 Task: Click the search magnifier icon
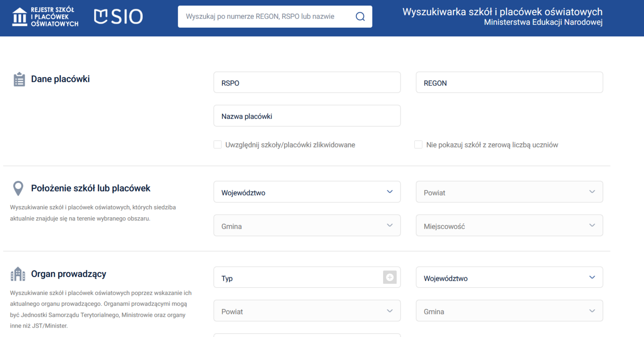coord(360,17)
